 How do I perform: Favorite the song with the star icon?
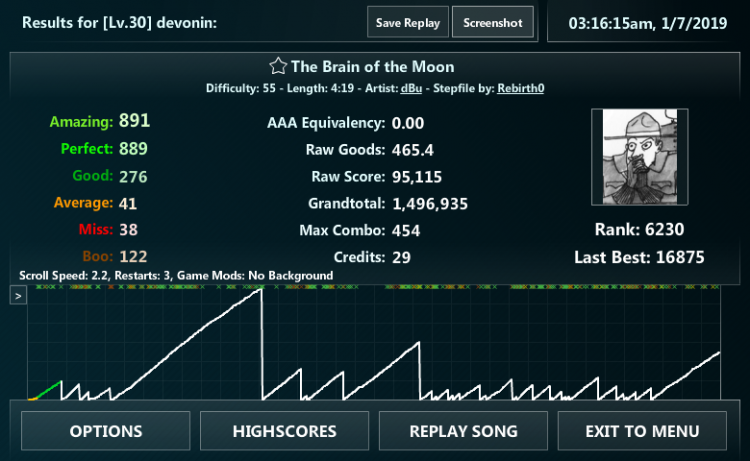click(x=278, y=67)
